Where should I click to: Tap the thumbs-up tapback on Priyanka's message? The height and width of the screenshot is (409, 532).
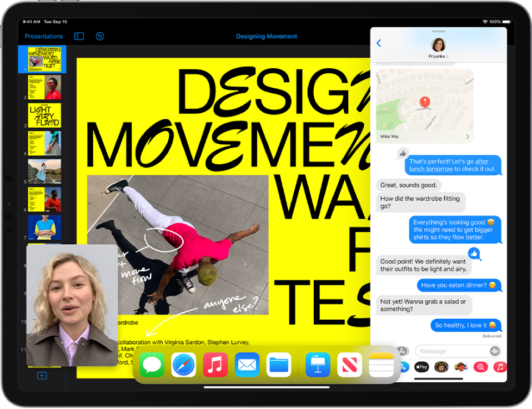tap(403, 154)
